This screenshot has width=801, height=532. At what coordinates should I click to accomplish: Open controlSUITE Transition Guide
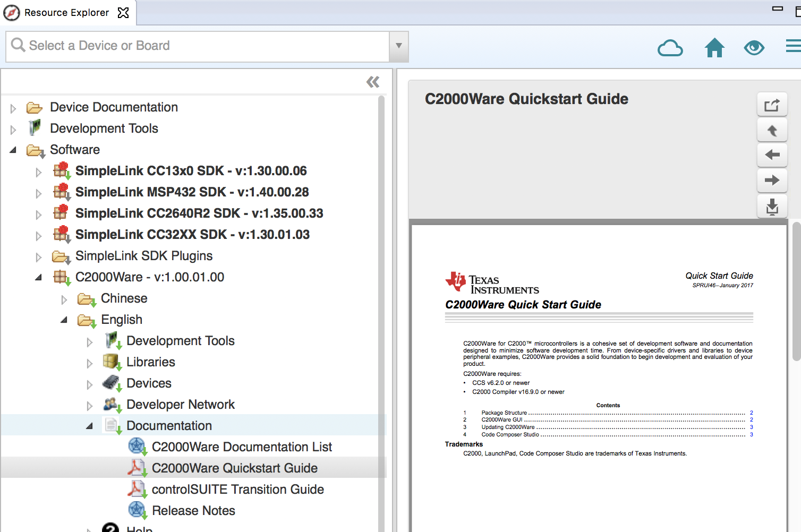click(238, 490)
